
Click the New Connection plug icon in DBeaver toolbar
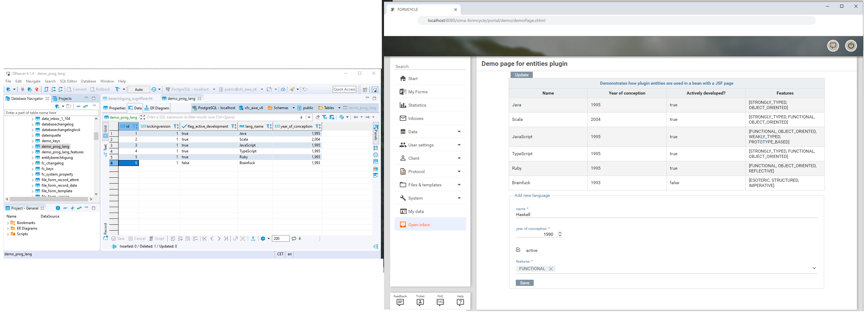point(9,89)
